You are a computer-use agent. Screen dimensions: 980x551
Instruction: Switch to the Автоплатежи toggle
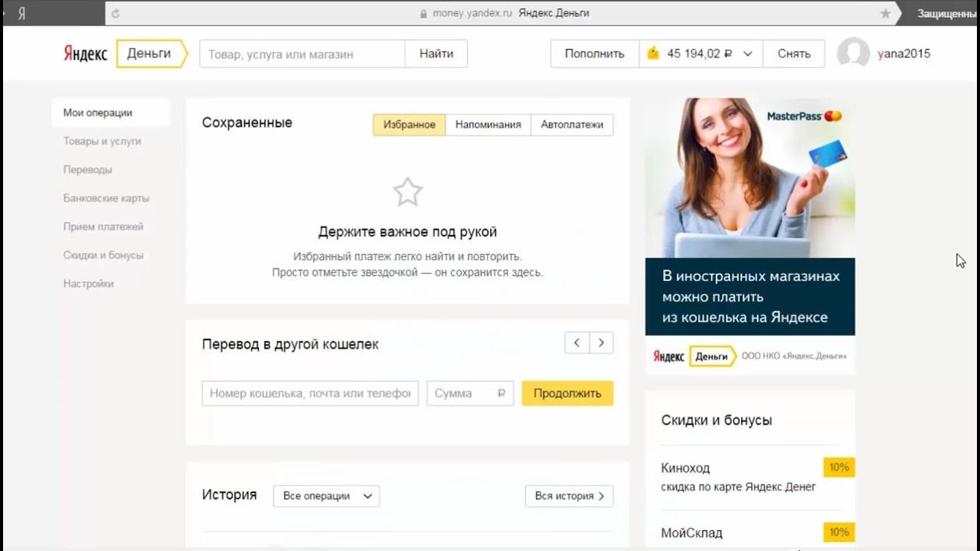pos(572,125)
